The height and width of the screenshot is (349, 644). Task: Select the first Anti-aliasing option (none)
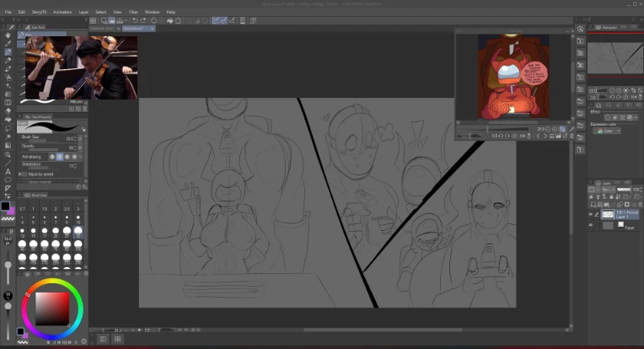pos(52,157)
